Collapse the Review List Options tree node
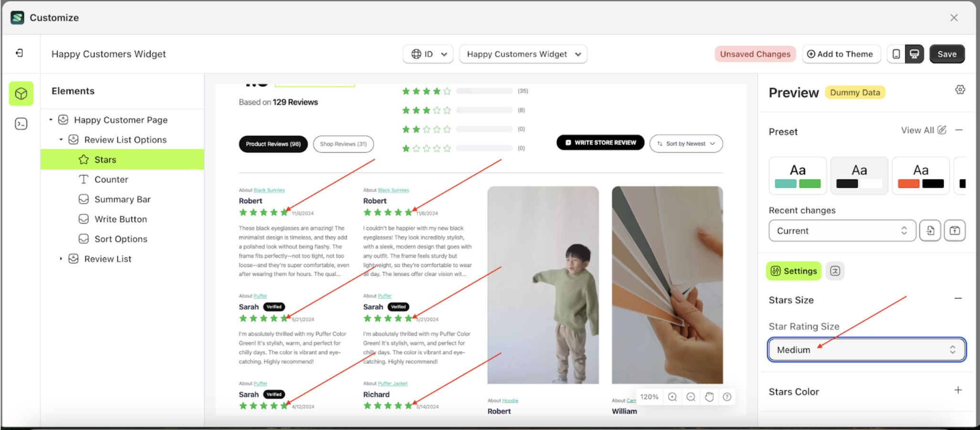This screenshot has height=430, width=980. pyautogui.click(x=61, y=140)
